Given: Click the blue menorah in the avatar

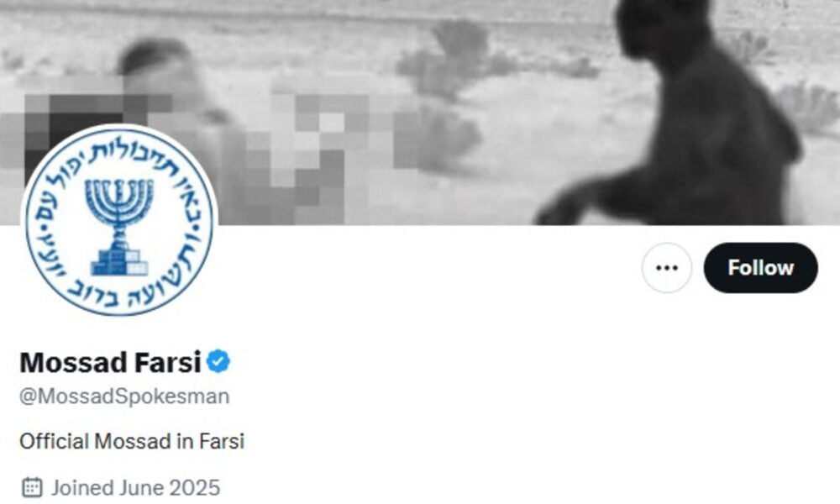Looking at the screenshot, I should point(119,205).
